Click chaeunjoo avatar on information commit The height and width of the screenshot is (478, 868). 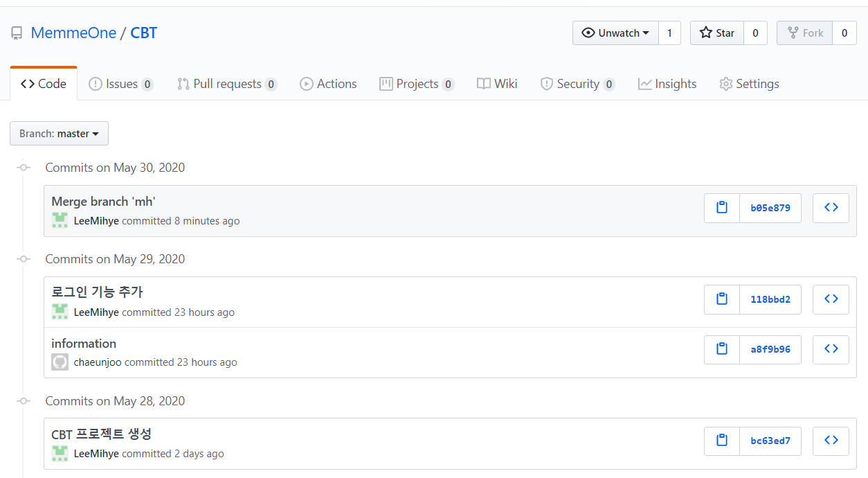60,362
